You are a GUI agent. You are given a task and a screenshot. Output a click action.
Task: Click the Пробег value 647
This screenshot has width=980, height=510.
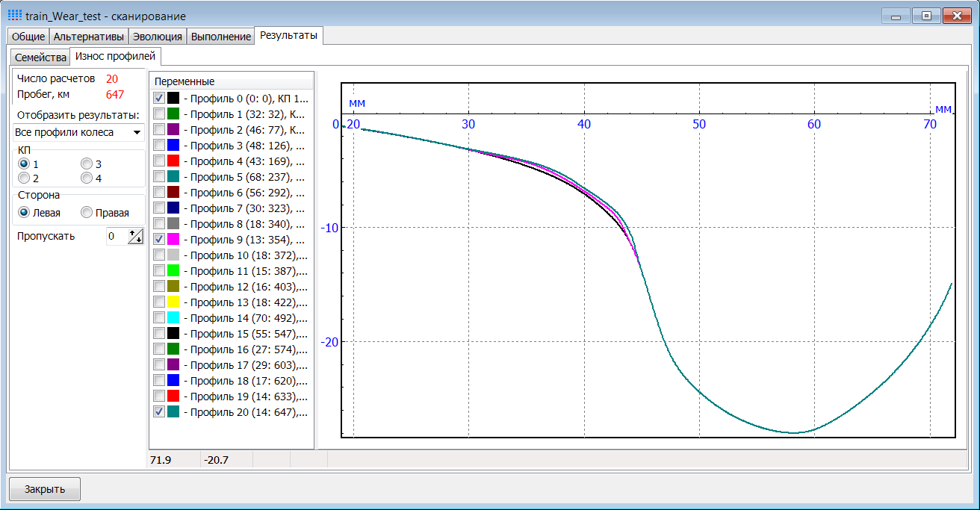pos(115,94)
